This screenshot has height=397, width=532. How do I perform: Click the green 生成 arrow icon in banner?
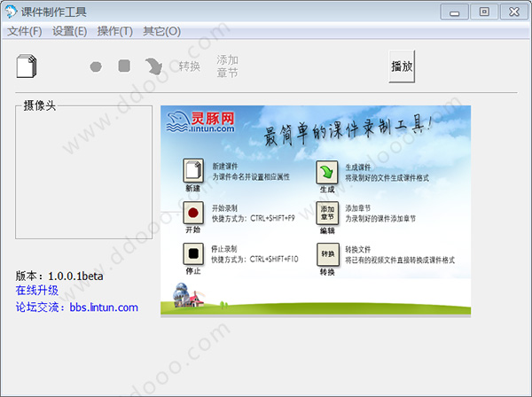[x=327, y=172]
